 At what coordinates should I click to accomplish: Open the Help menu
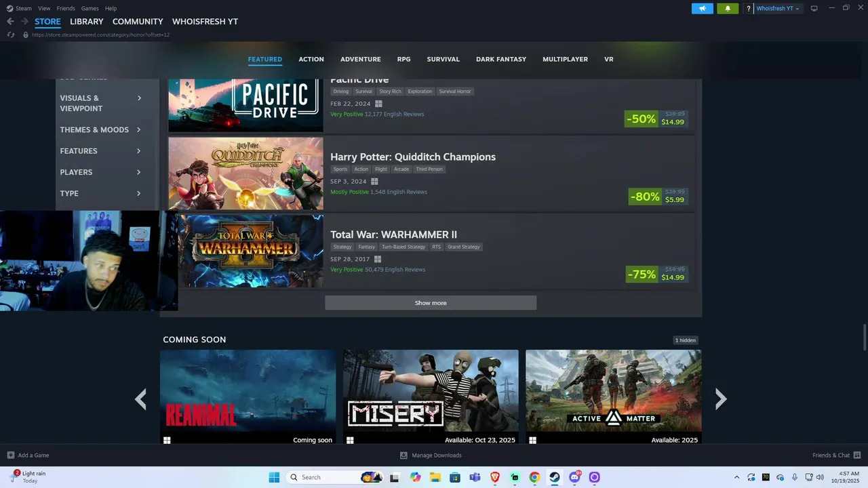[x=111, y=8]
